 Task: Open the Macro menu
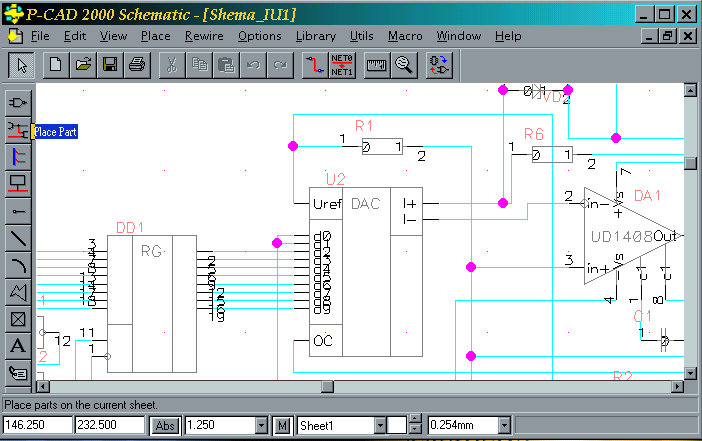[405, 36]
